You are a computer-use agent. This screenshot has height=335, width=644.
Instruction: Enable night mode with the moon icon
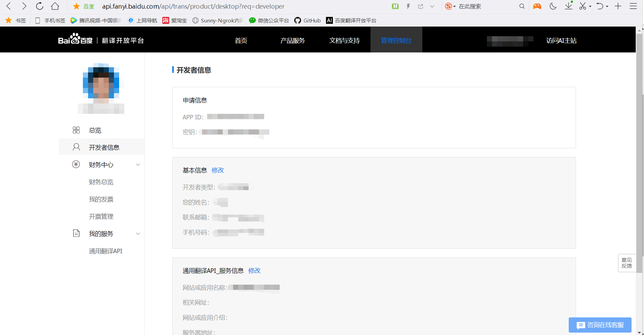pos(553,6)
